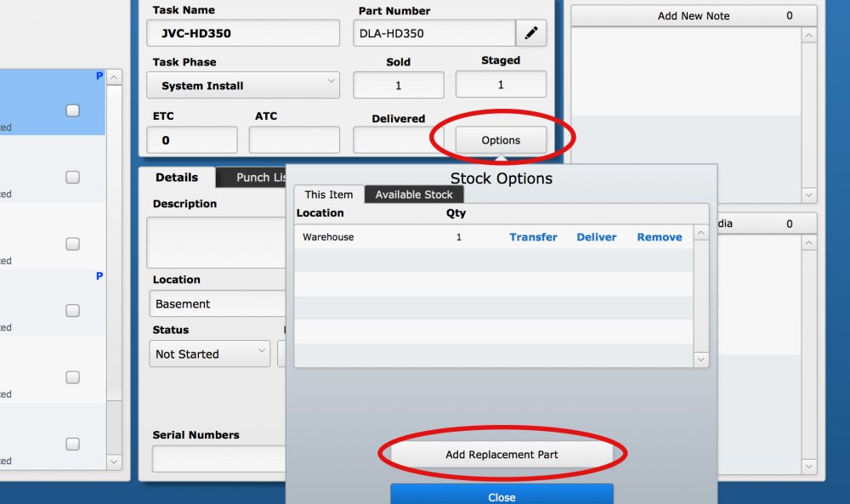Click the Add Replacement Part button

point(501,455)
